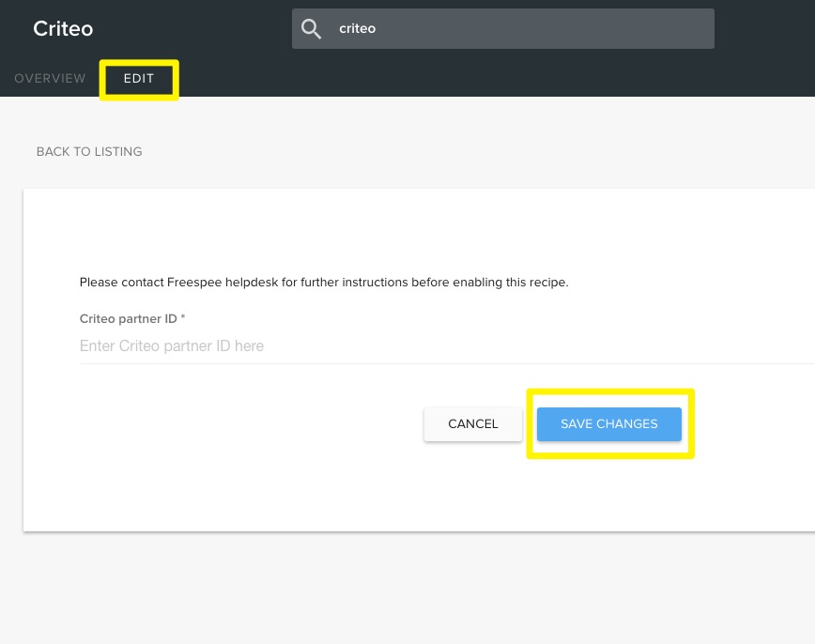This screenshot has width=815, height=644.
Task: Open the Criteo branding in the top bar
Action: click(x=63, y=28)
